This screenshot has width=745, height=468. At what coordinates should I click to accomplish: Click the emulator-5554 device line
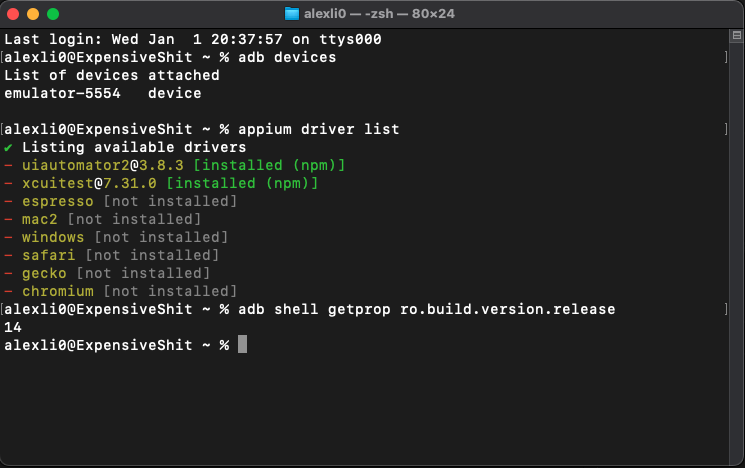[x=103, y=94]
